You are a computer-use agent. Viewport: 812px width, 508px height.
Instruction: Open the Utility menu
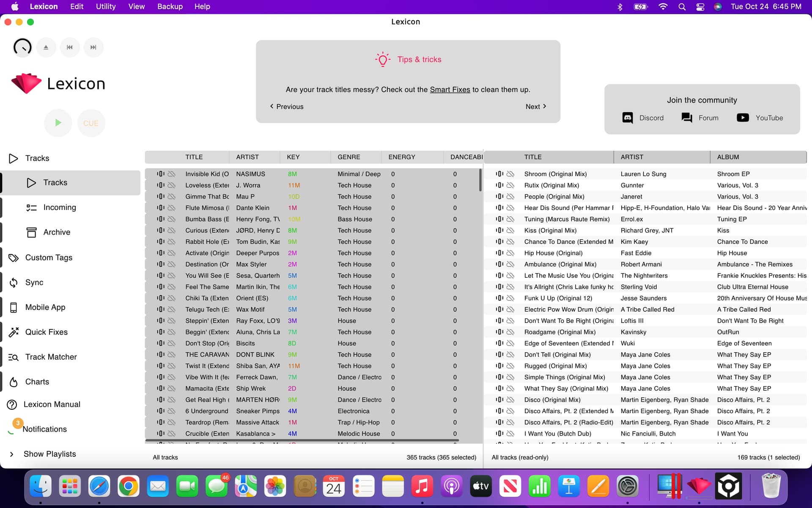(x=106, y=6)
